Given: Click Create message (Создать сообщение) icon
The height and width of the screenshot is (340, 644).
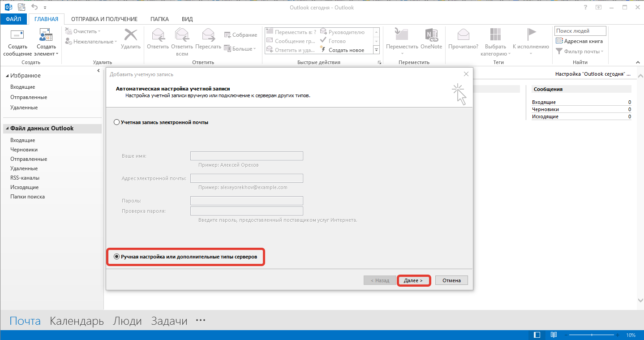Looking at the screenshot, I should (17, 35).
